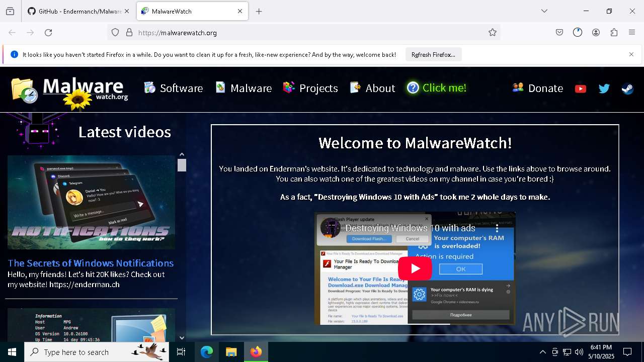The image size is (644, 362).
Task: Open the Software menu link
Action: 173,88
